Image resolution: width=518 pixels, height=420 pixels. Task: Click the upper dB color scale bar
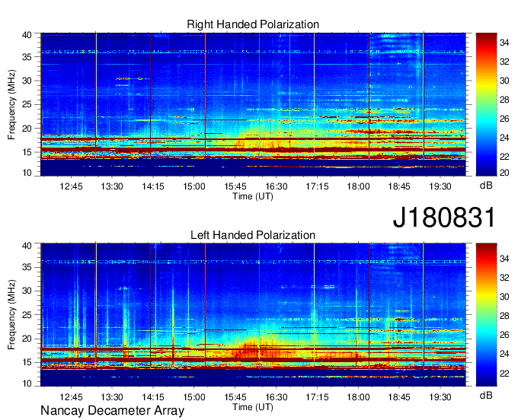pos(486,104)
